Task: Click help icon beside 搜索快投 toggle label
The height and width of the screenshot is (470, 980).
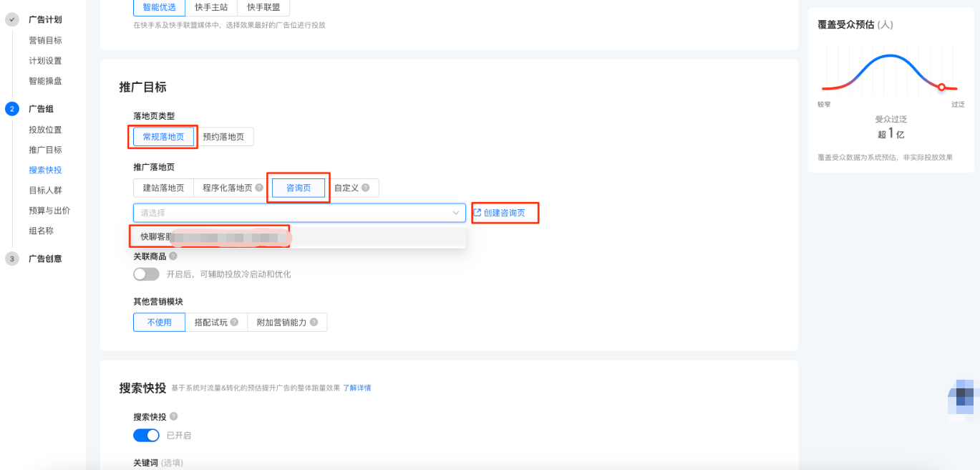Action: click(x=173, y=416)
